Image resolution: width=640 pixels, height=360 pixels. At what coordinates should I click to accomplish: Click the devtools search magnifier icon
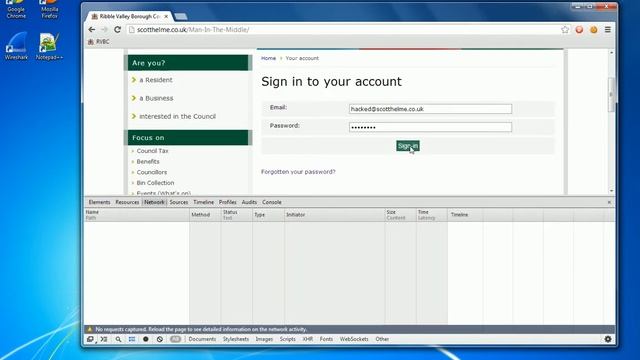(x=118, y=339)
